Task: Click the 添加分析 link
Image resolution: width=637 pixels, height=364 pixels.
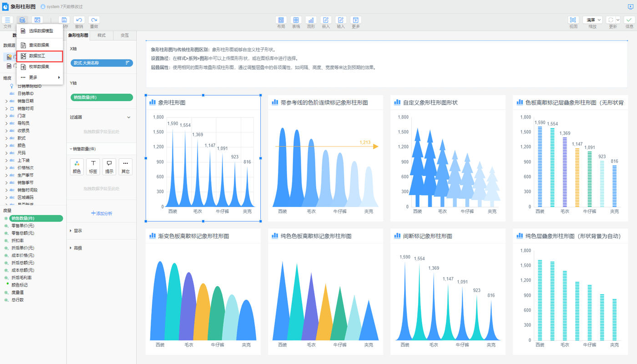Action: coord(101,213)
